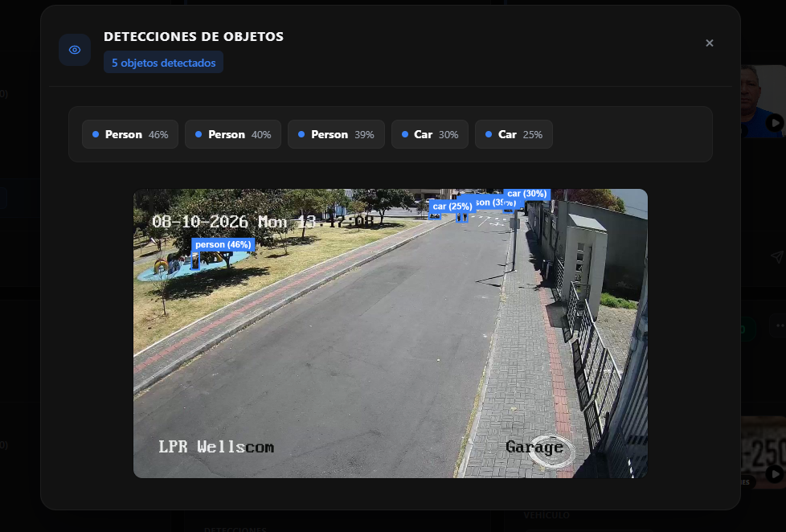Click the 'person (46%)' bounding box label
786x532 pixels.
point(223,244)
